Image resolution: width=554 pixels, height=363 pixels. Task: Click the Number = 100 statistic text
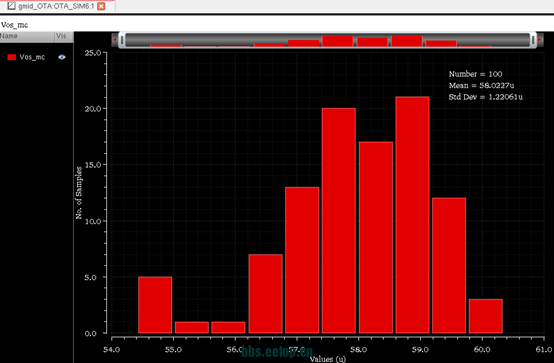[x=475, y=74]
